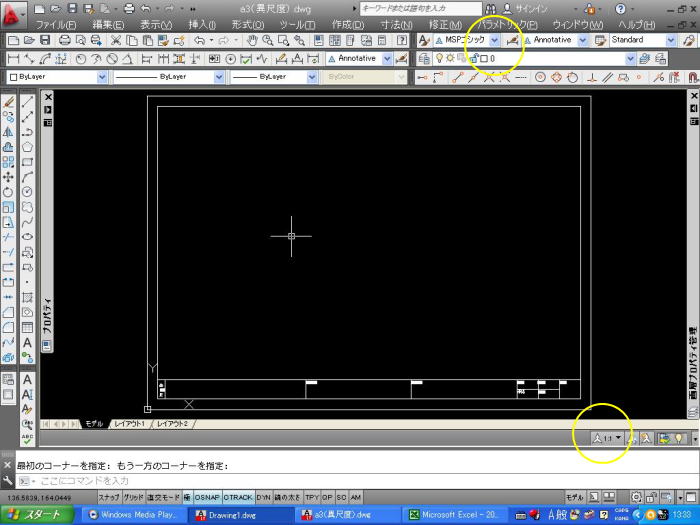Screen dimensions: 700x525
Task: Toggle TPY transparency in status bar
Action: (312, 497)
